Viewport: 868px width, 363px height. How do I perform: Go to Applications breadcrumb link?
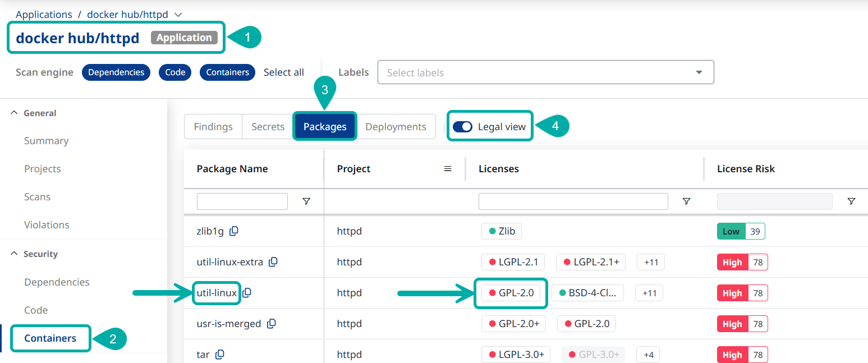[44, 15]
